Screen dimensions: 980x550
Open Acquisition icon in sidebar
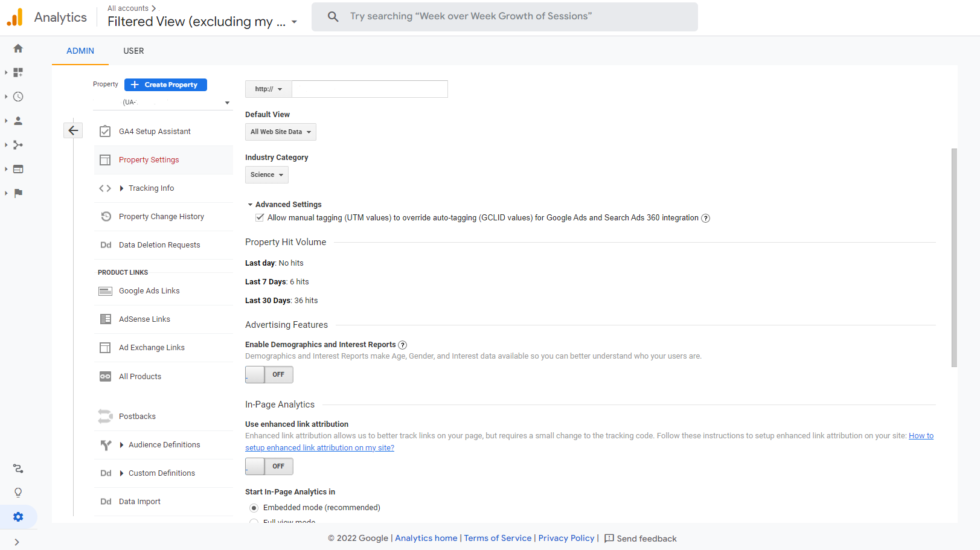(18, 145)
